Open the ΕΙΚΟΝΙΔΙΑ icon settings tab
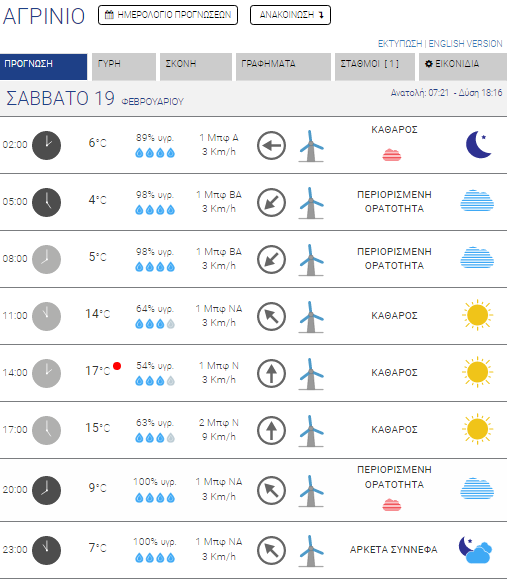Viewport: 508px width, 579px height. [463, 66]
